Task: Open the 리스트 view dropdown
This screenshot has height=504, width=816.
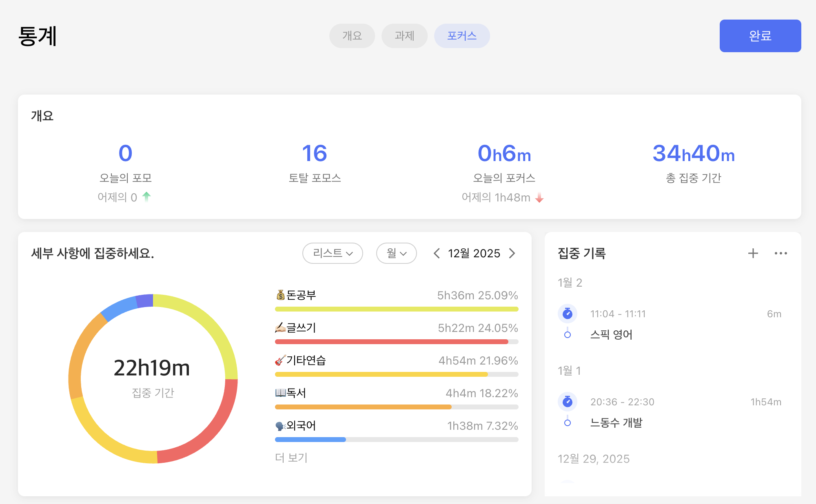Action: point(333,253)
